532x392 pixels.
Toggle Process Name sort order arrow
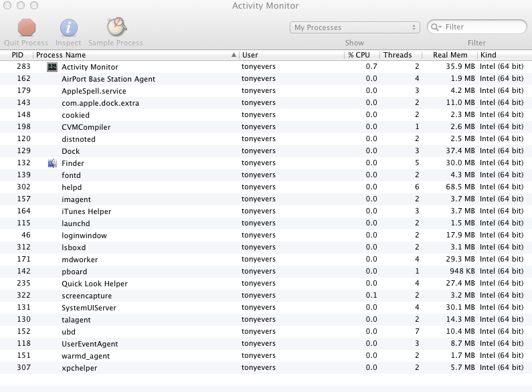(234, 55)
